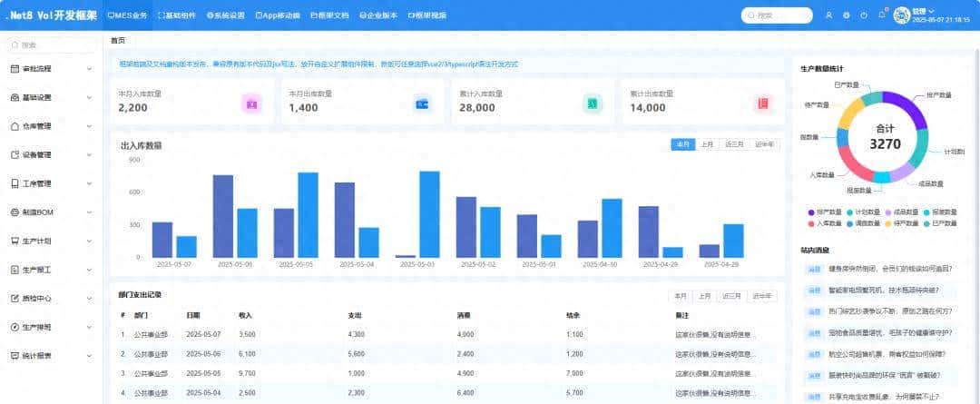Expand the 仓库管理 sidebar menu
Screen dimensions: 980x404
point(50,126)
